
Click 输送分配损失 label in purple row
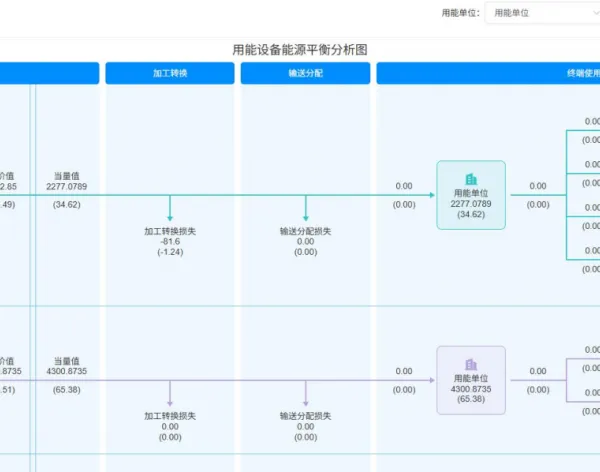click(x=305, y=416)
